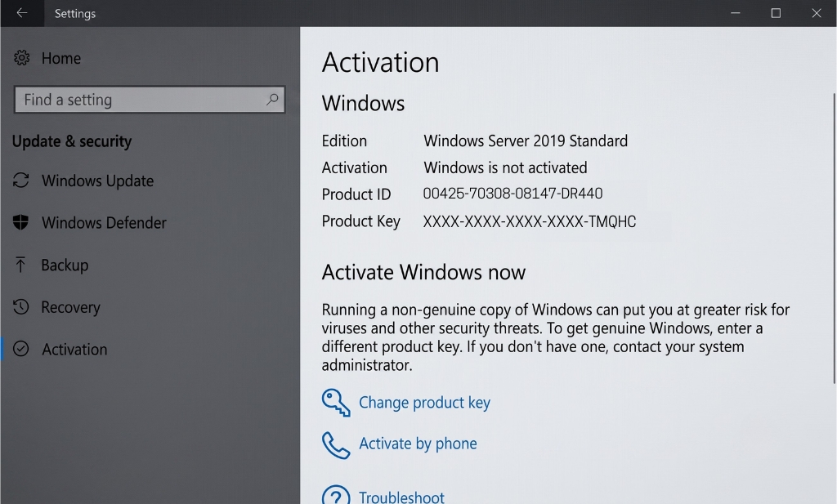Click the key icon beside Change product key
837x504 pixels.
click(336, 402)
